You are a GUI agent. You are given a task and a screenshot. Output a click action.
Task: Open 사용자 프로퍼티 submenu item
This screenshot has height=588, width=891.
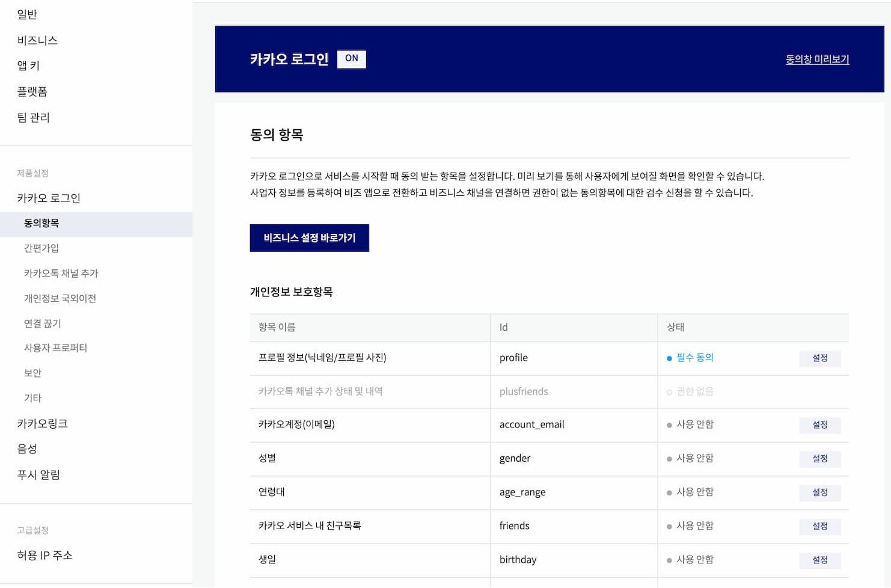(55, 348)
